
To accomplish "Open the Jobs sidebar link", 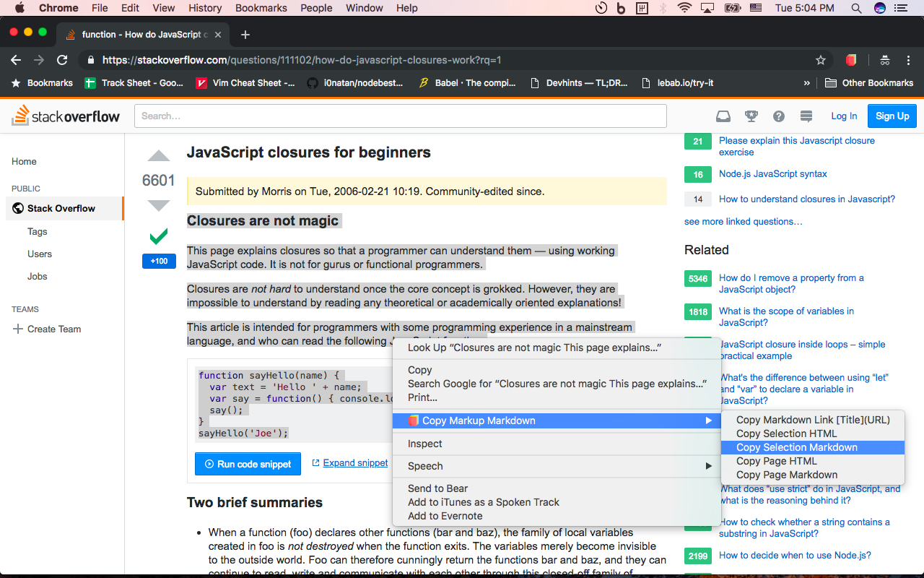I will click(x=38, y=277).
